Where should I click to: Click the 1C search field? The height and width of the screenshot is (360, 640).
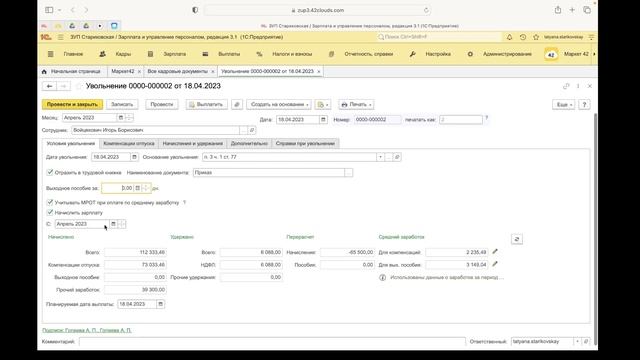[439, 37]
